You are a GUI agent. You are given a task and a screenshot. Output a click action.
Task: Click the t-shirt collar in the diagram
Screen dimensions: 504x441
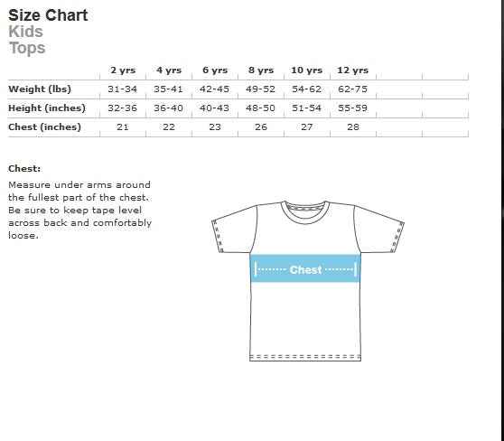coord(305,212)
